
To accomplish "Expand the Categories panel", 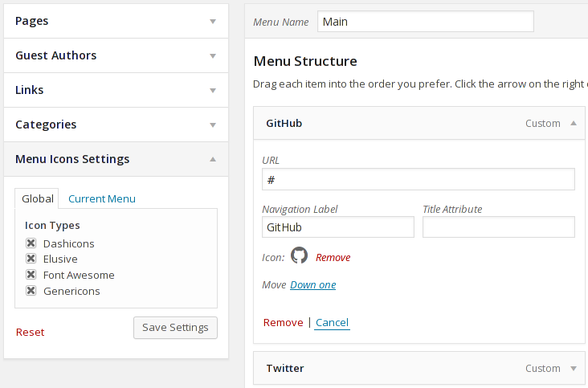I will 213,125.
